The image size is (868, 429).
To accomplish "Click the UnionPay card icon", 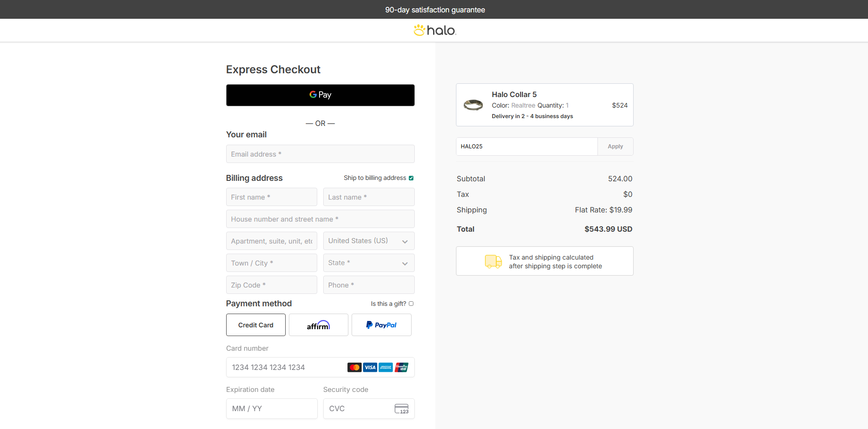I will click(x=401, y=367).
